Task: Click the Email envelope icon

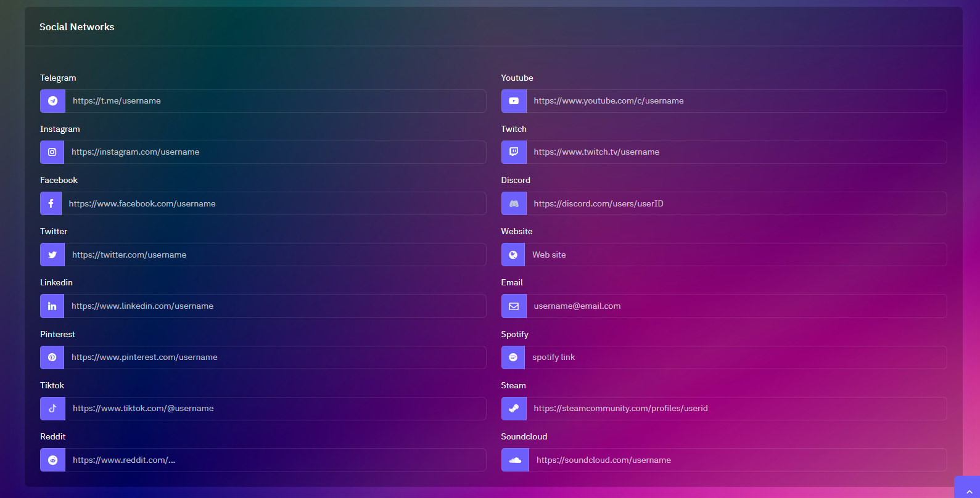Action: (x=514, y=306)
